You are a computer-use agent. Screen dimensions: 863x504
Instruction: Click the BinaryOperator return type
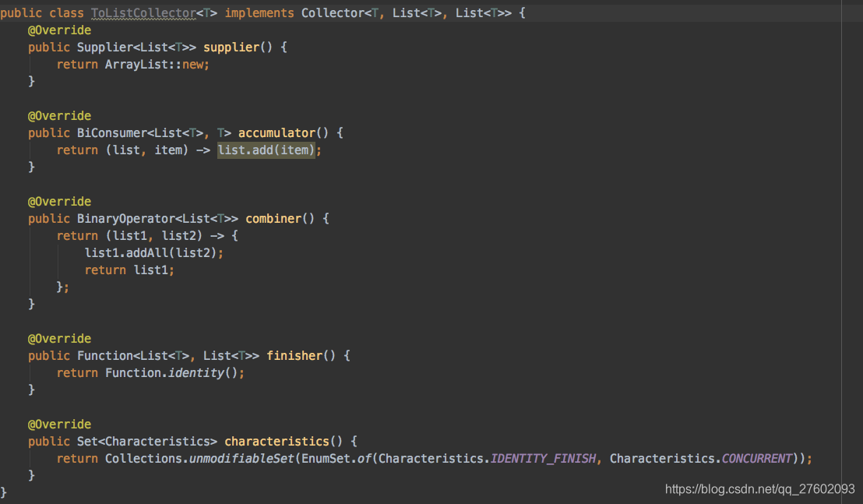(157, 218)
